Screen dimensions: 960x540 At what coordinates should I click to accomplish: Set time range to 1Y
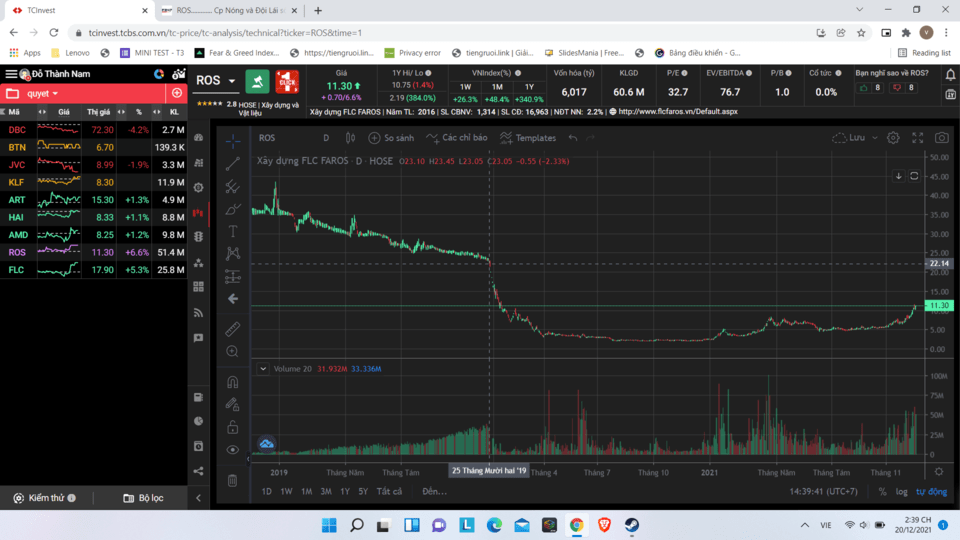coord(345,491)
